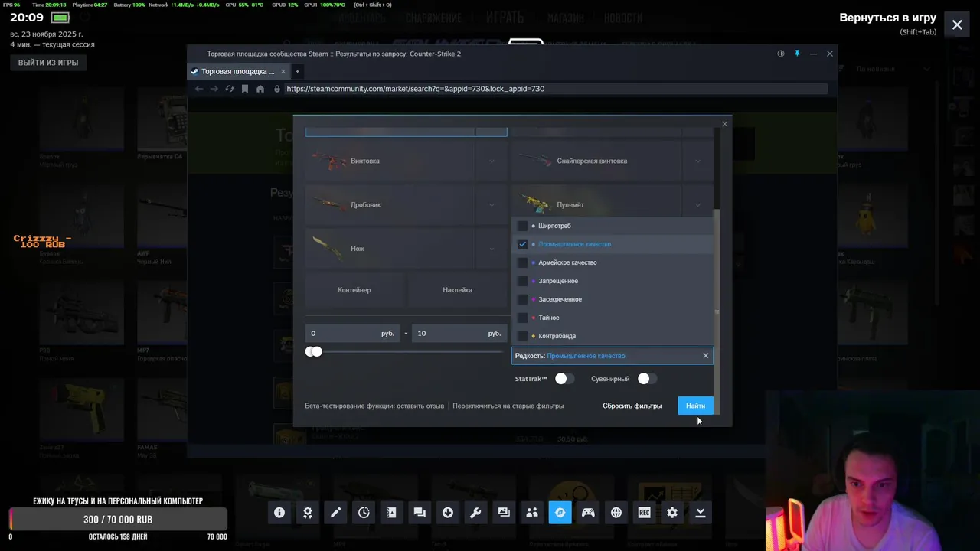The width and height of the screenshot is (980, 551).
Task: Open the game info icon in overlay toolbar
Action: 279,513
